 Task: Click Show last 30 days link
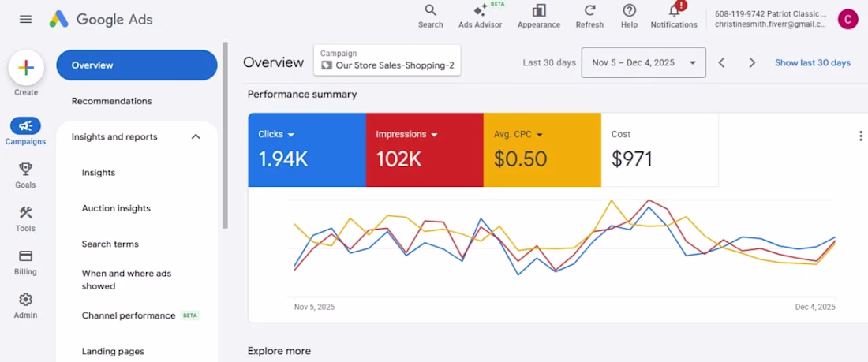(x=813, y=62)
